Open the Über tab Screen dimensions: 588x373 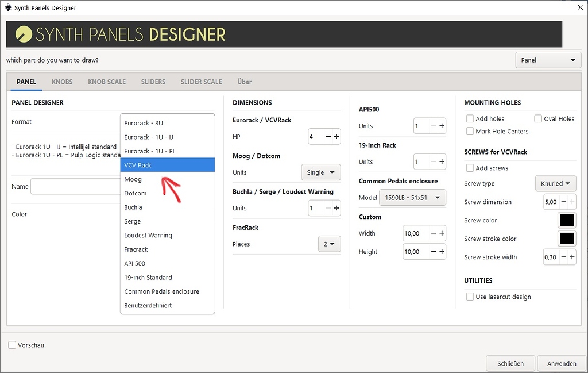pyautogui.click(x=244, y=82)
